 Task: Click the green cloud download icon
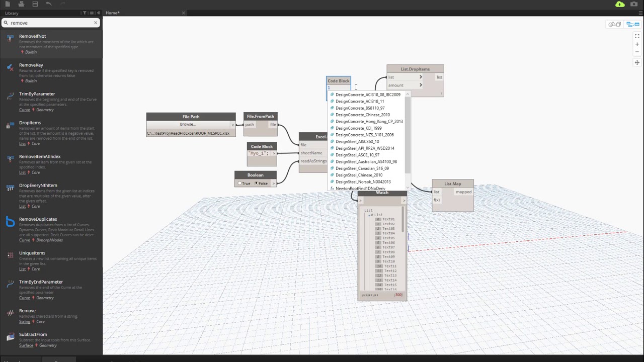(x=620, y=4)
